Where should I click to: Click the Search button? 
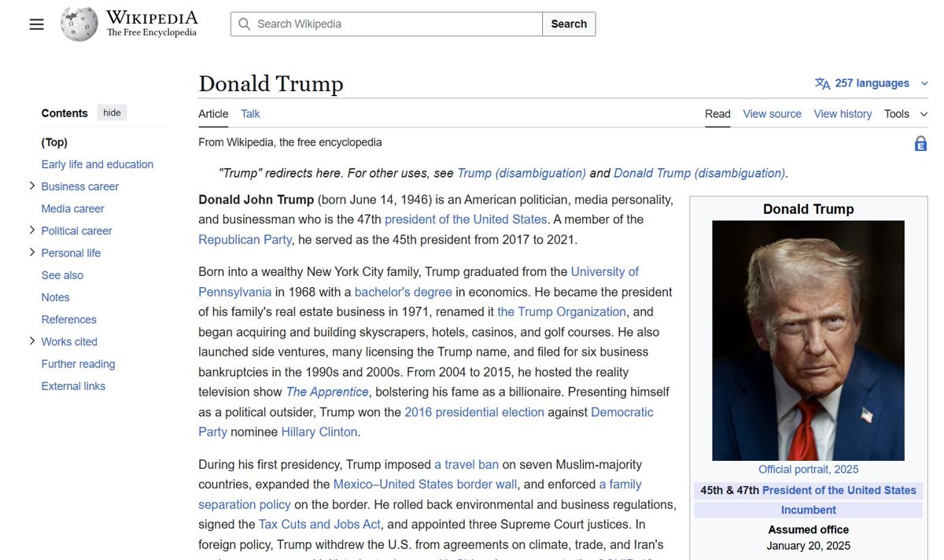568,24
